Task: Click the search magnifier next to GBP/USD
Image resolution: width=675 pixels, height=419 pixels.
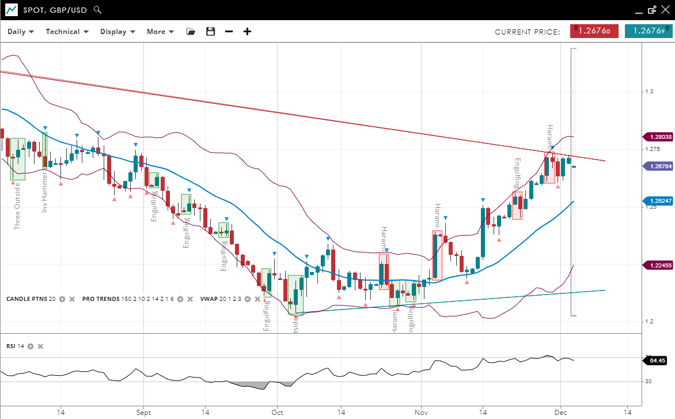Action: (97, 9)
